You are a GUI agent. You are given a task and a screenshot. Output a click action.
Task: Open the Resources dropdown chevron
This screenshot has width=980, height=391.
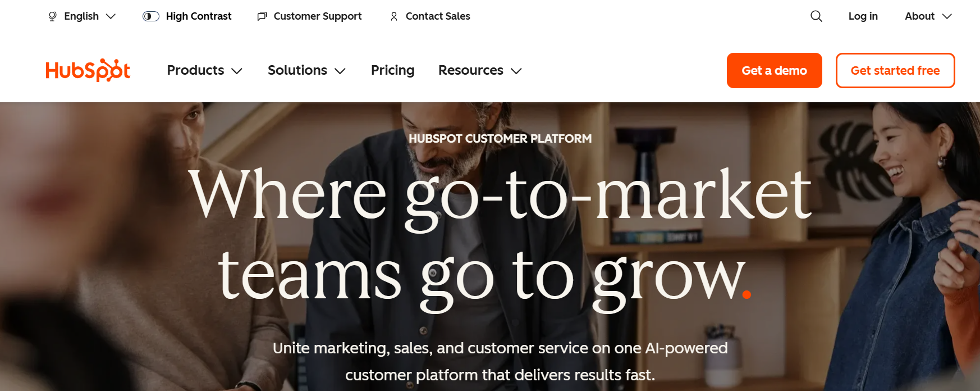coord(516,71)
